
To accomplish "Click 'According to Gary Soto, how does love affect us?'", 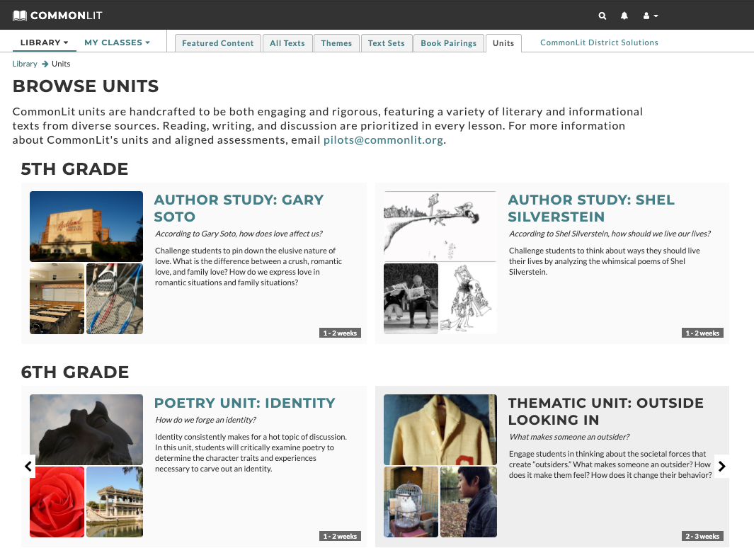I will tap(239, 234).
